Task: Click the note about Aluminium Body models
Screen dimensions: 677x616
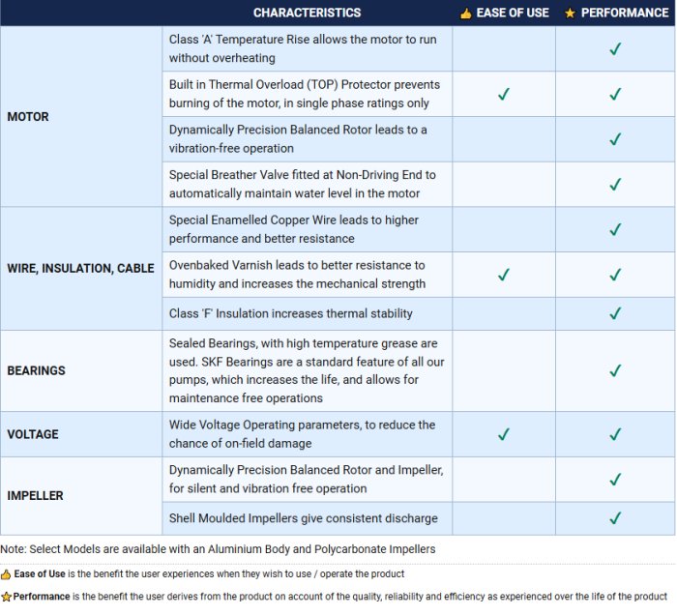Action: pos(218,549)
